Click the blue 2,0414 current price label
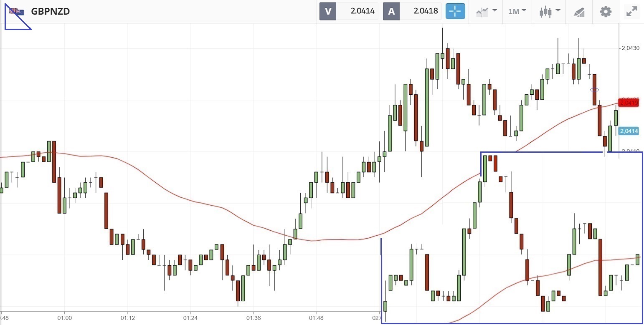This screenshot has height=325, width=644. tap(629, 131)
